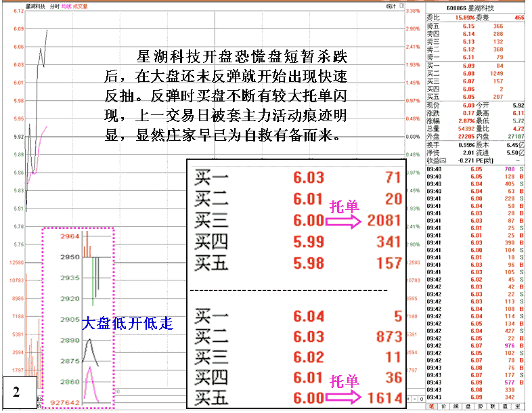
Task: Switch to the 笔 tab
Action: [x=431, y=406]
